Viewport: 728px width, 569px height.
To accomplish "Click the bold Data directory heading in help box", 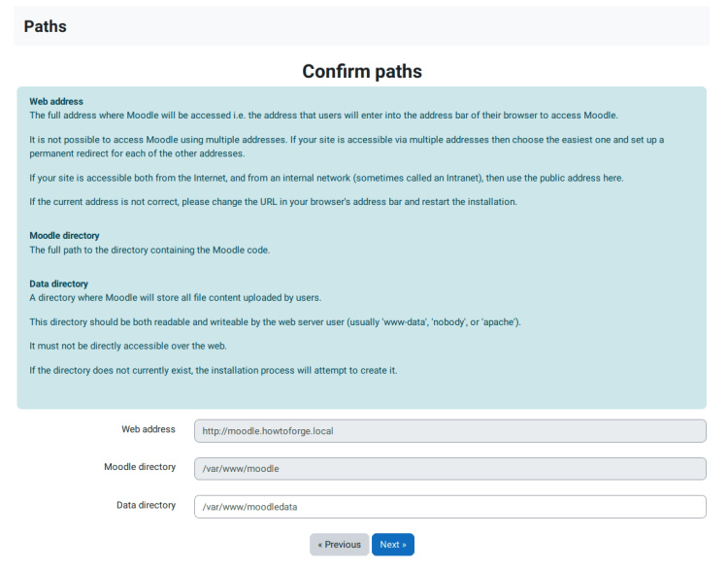I will tap(58, 284).
